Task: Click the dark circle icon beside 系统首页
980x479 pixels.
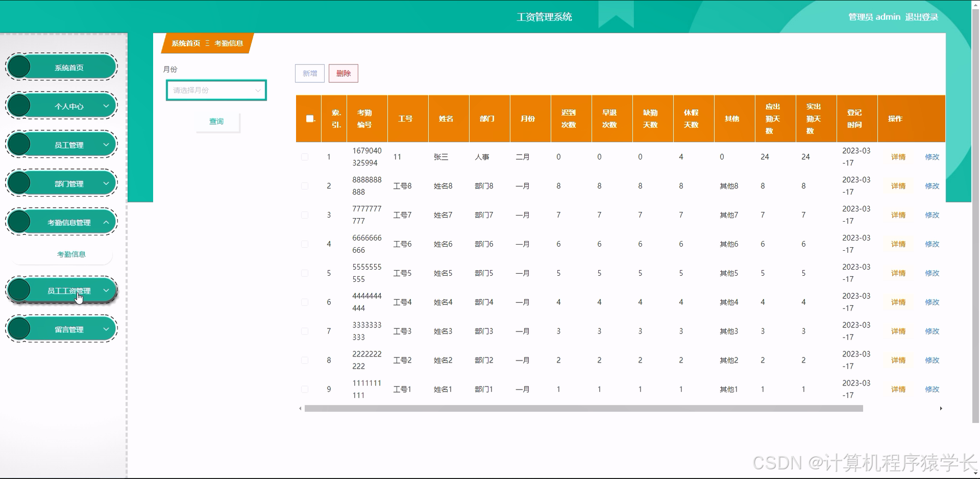Action: tap(19, 67)
